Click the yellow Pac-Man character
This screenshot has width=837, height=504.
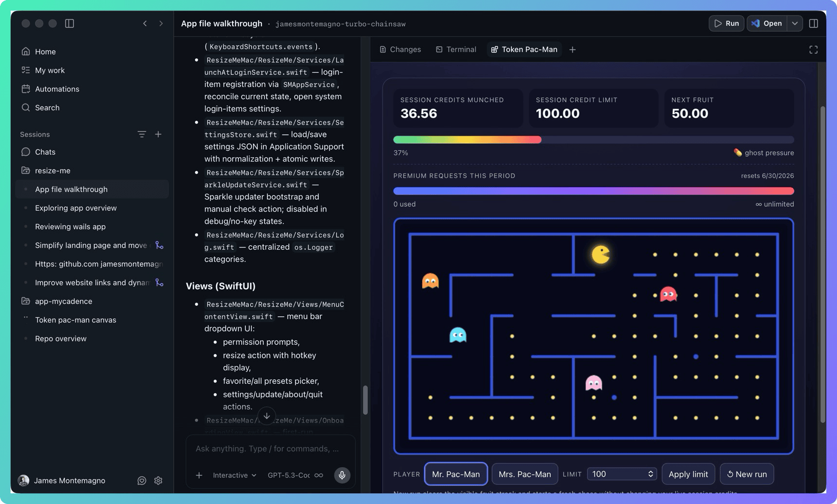600,254
